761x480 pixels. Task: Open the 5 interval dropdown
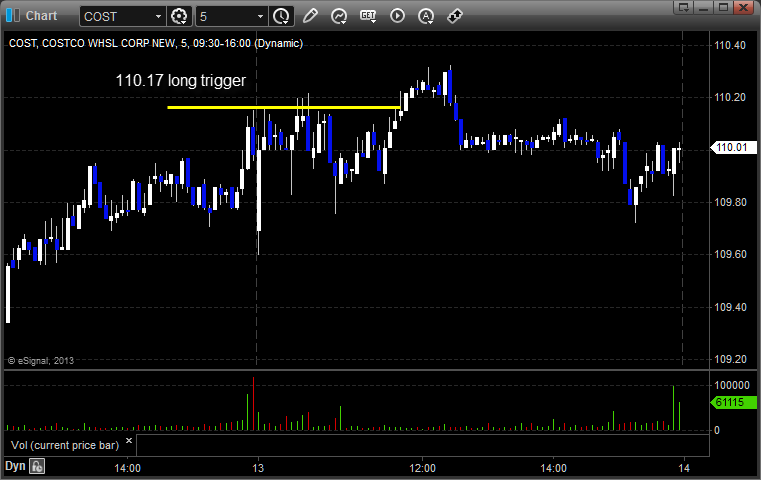pos(260,17)
